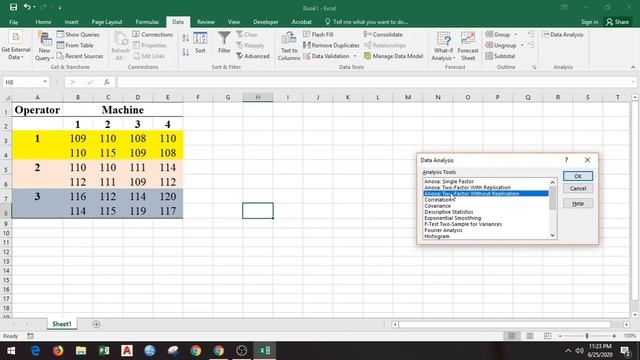
Task: Insert function fx icon in formula bar
Action: (107, 82)
